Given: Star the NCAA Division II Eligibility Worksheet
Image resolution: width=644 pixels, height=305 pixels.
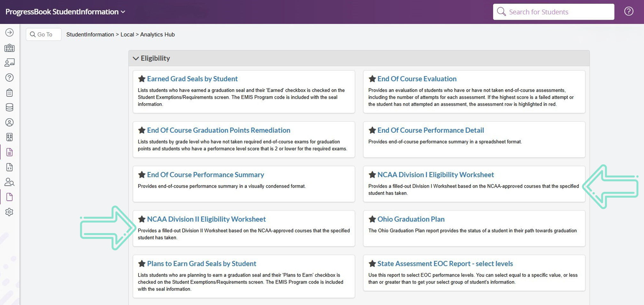Looking at the screenshot, I should (142, 219).
